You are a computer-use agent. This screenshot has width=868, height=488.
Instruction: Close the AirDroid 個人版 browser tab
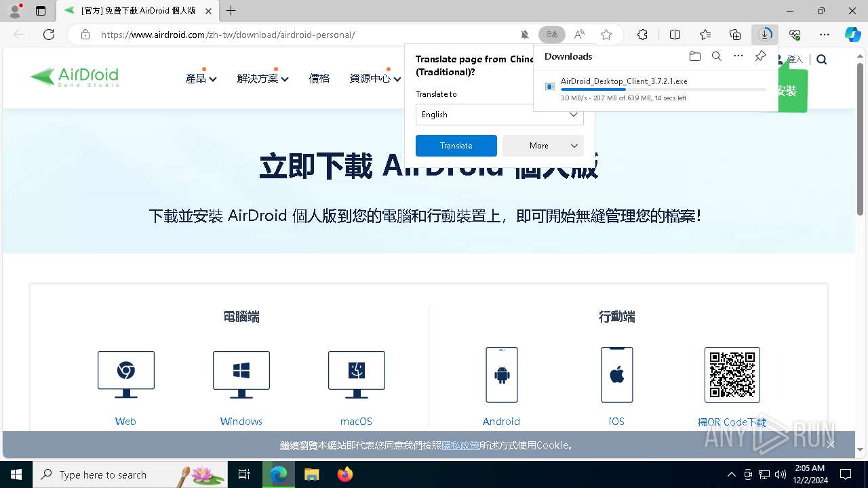[x=209, y=11]
